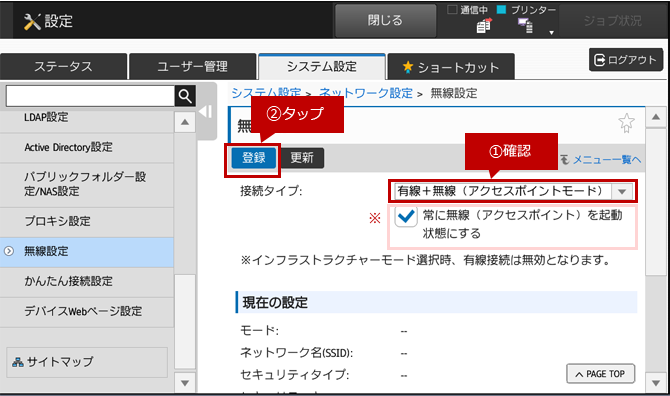The width and height of the screenshot is (670, 396).
Task: Open パブリックフォルダー設定/NAS設定 item
Action: (x=87, y=185)
